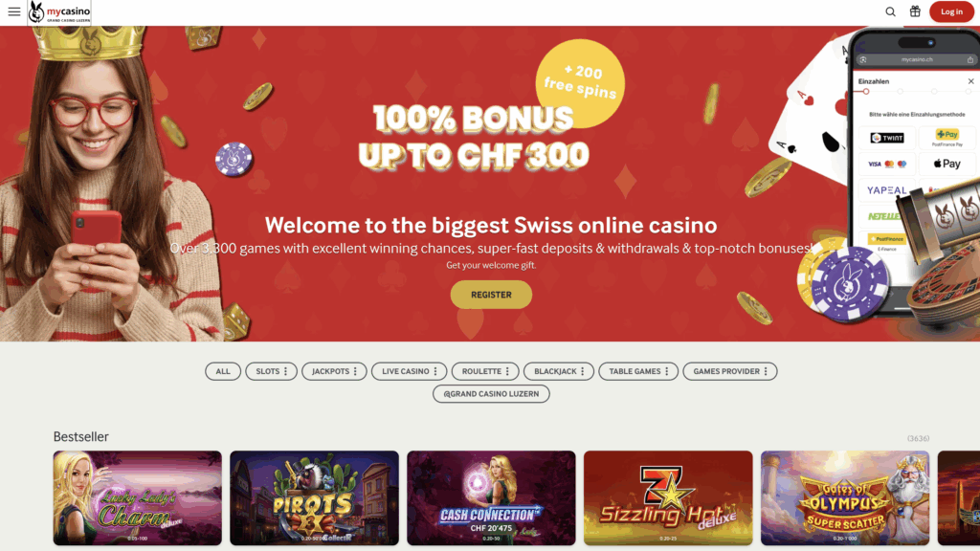
Task: Open the gift promotions icon
Action: point(915,11)
